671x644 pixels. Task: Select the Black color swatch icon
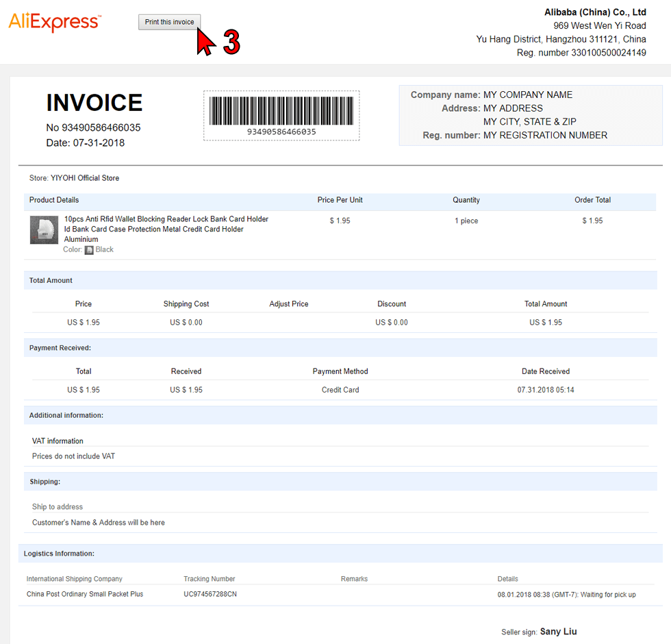89,250
